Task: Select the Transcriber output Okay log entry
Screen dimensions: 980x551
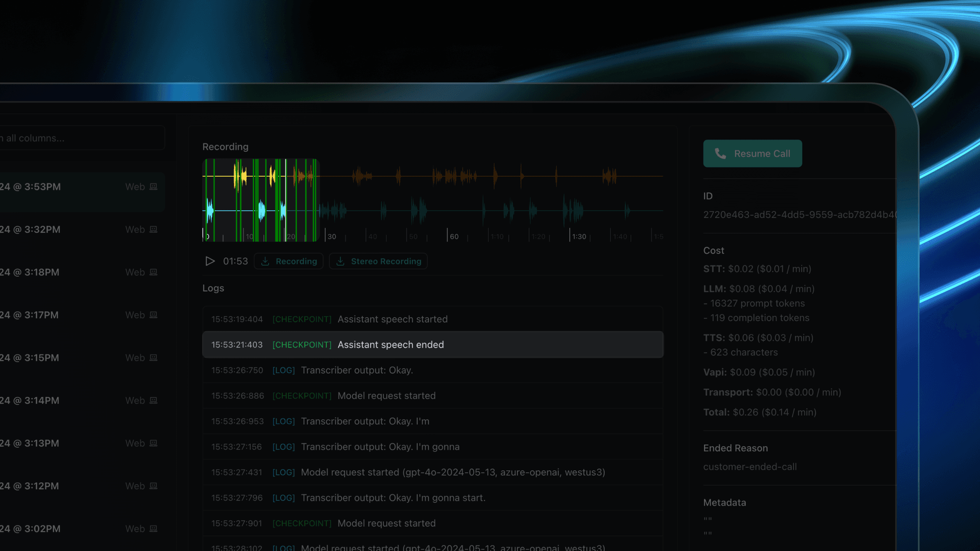Action: pyautogui.click(x=433, y=370)
